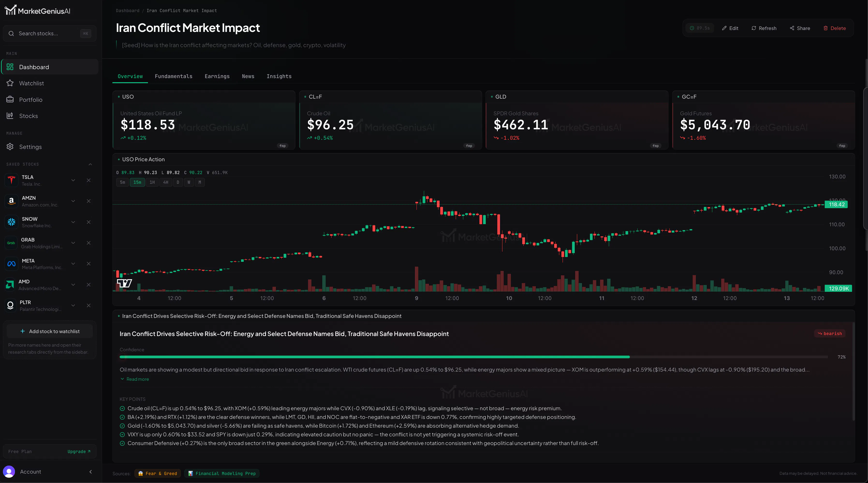Click the Portfolio briefcase icon
Image resolution: width=868 pixels, height=483 pixels.
[10, 99]
